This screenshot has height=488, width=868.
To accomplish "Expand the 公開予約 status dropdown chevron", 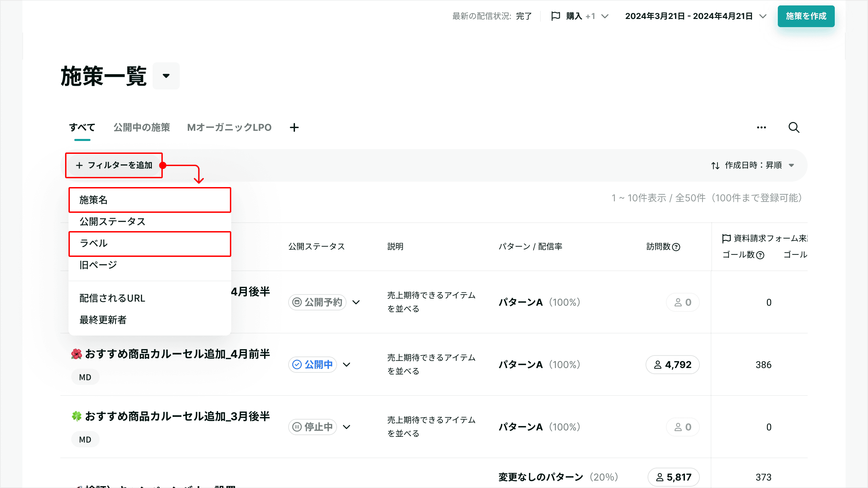I will pos(356,302).
